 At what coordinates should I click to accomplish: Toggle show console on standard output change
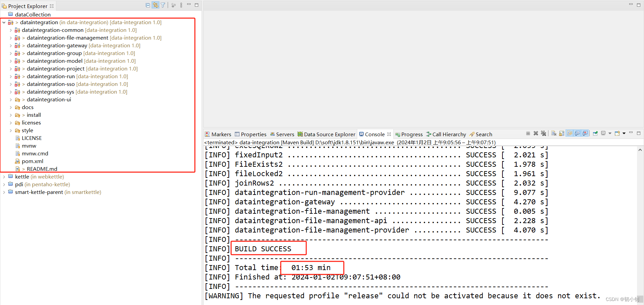pos(577,134)
